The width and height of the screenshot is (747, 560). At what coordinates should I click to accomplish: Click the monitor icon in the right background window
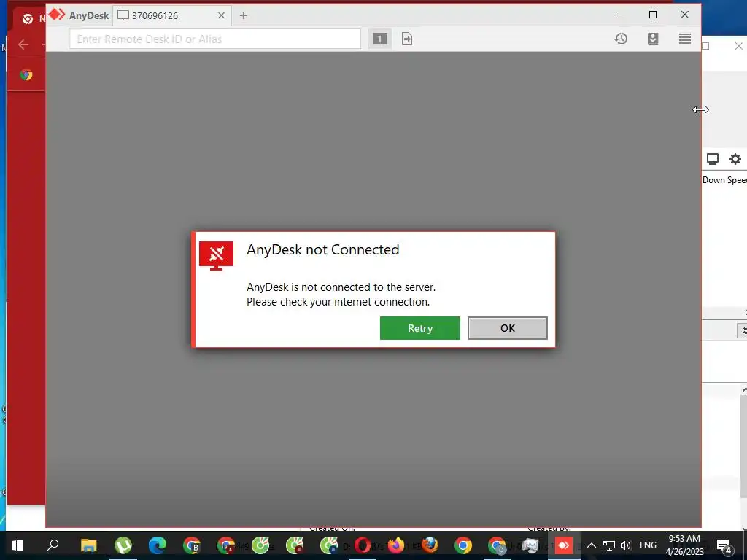point(713,159)
